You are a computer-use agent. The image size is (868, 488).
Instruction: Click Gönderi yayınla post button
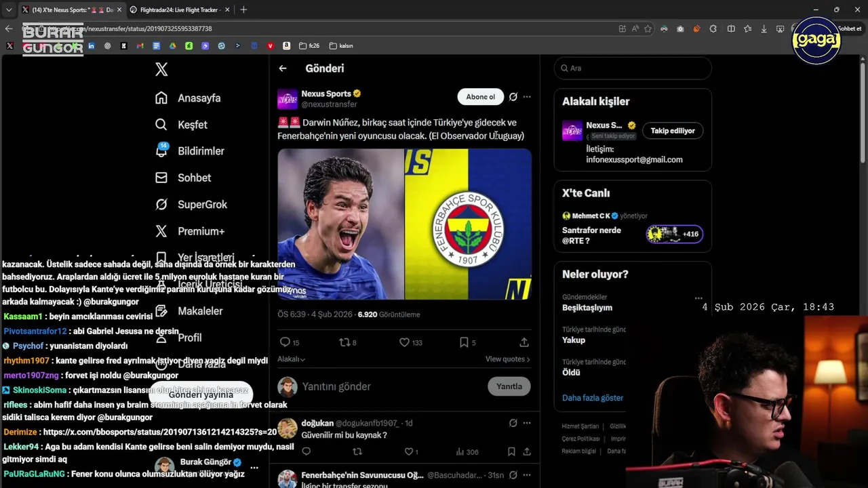(x=201, y=394)
